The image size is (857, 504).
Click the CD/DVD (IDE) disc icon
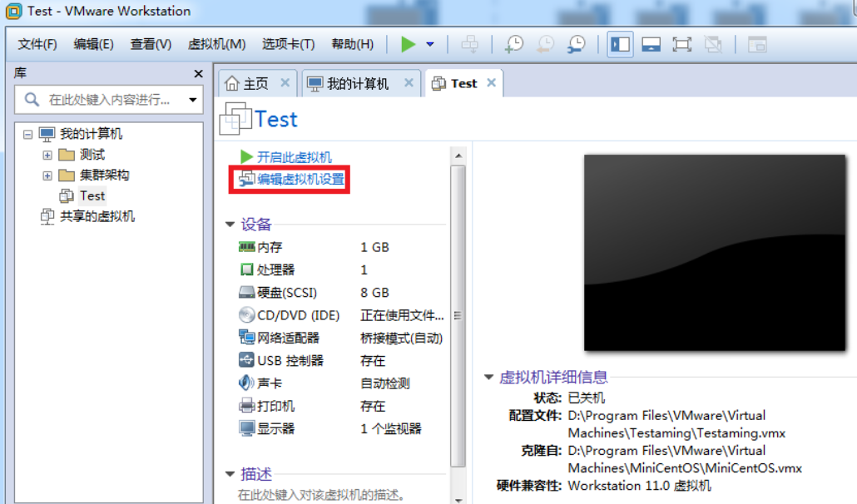(246, 315)
